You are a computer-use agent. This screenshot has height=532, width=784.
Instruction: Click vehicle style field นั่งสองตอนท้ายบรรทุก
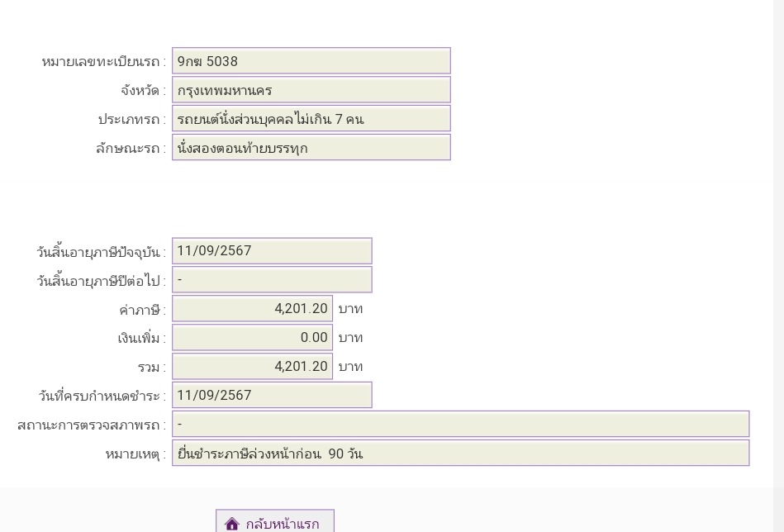[311, 148]
